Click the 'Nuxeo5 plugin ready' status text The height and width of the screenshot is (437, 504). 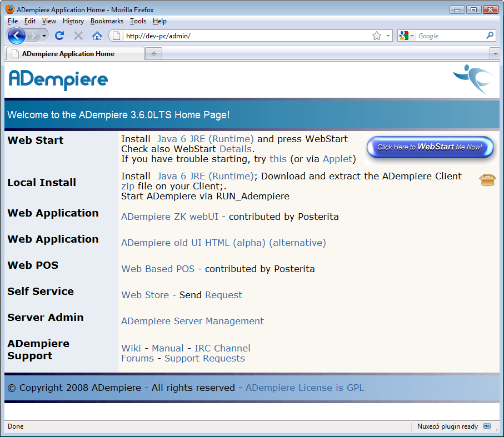(447, 426)
